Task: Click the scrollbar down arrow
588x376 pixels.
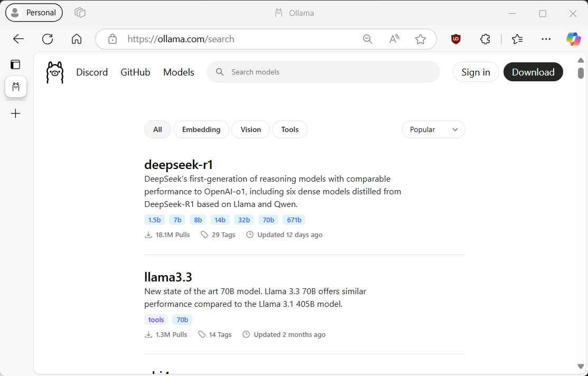Action: [x=581, y=366]
